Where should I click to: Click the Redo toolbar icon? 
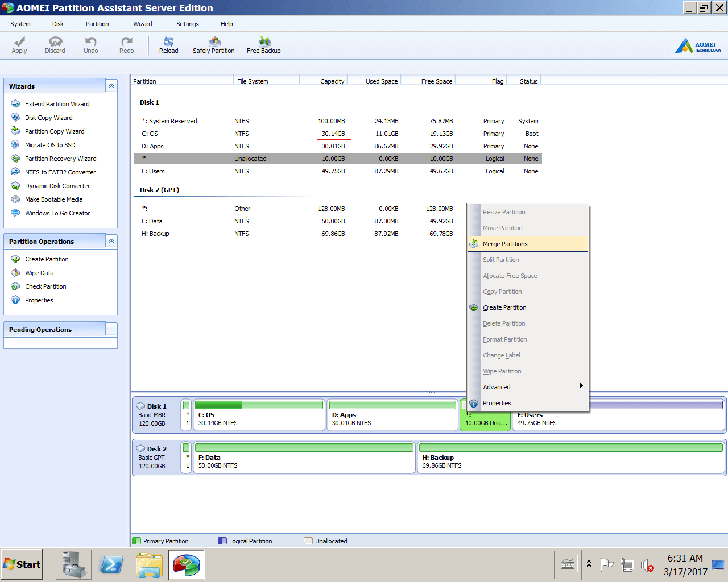(126, 45)
